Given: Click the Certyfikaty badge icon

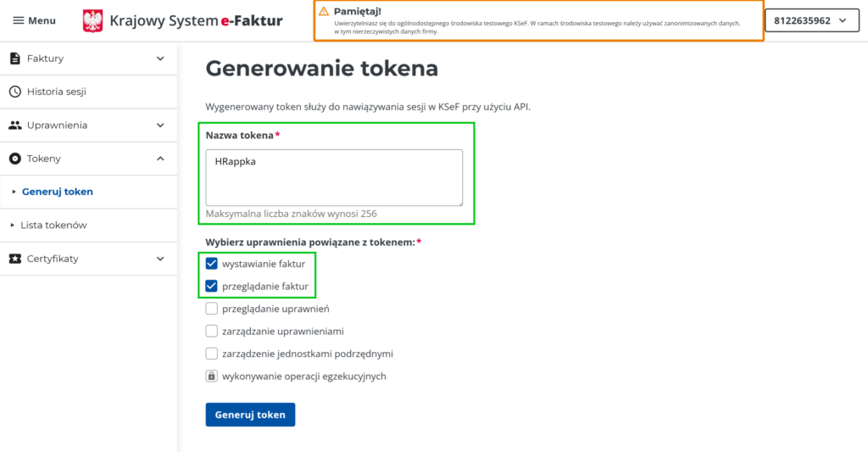Looking at the screenshot, I should coord(14,259).
